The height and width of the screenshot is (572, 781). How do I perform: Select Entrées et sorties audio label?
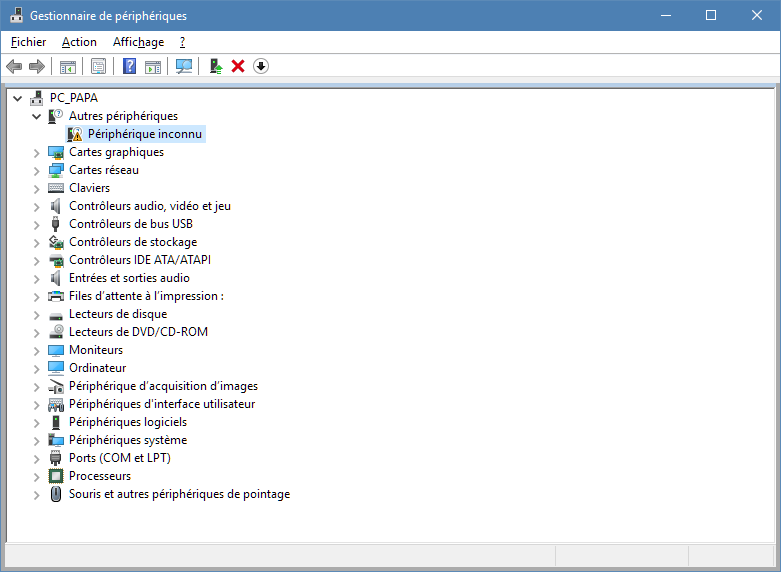[130, 278]
